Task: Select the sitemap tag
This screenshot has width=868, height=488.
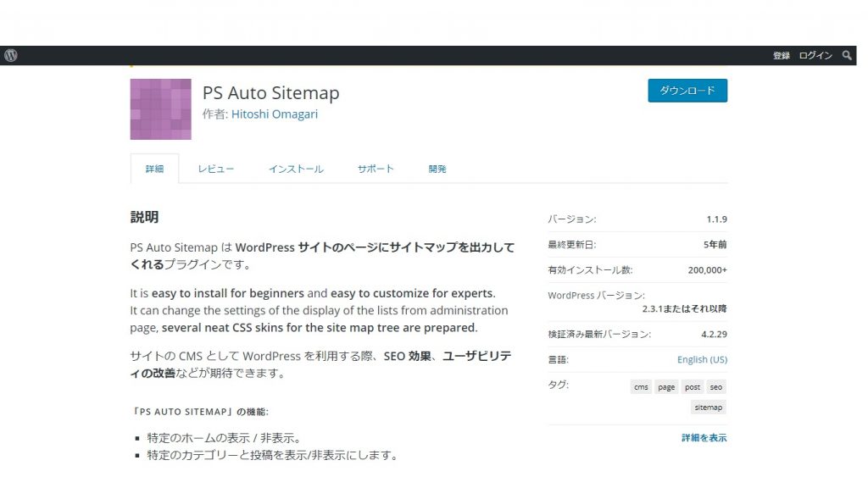Action: 709,408
